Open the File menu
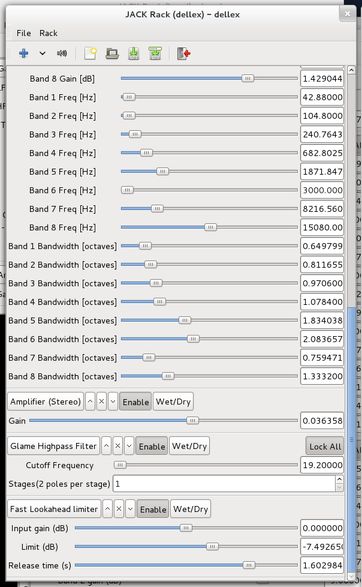362x587 pixels. [24, 33]
